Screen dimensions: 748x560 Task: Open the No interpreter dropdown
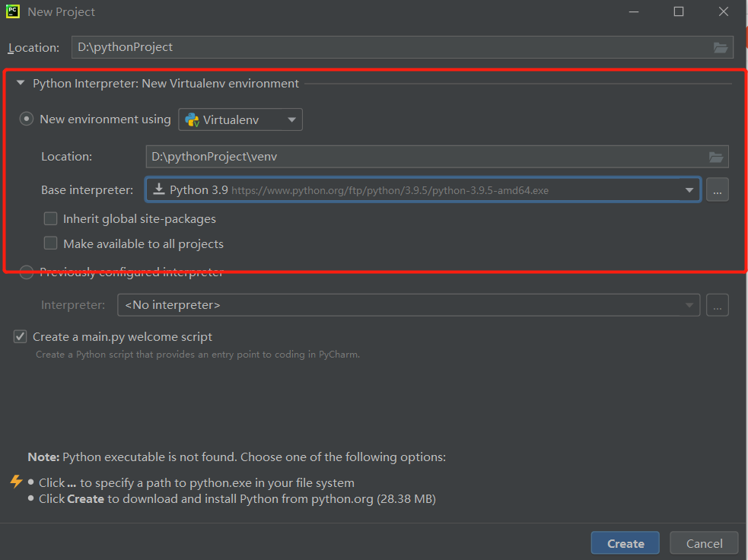click(x=409, y=305)
